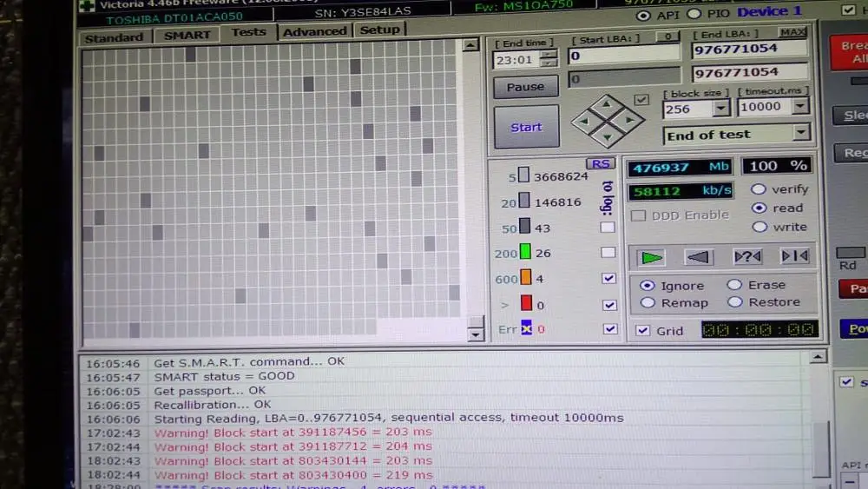Select the PIO mode radio button
The width and height of the screenshot is (868, 489).
pos(694,14)
